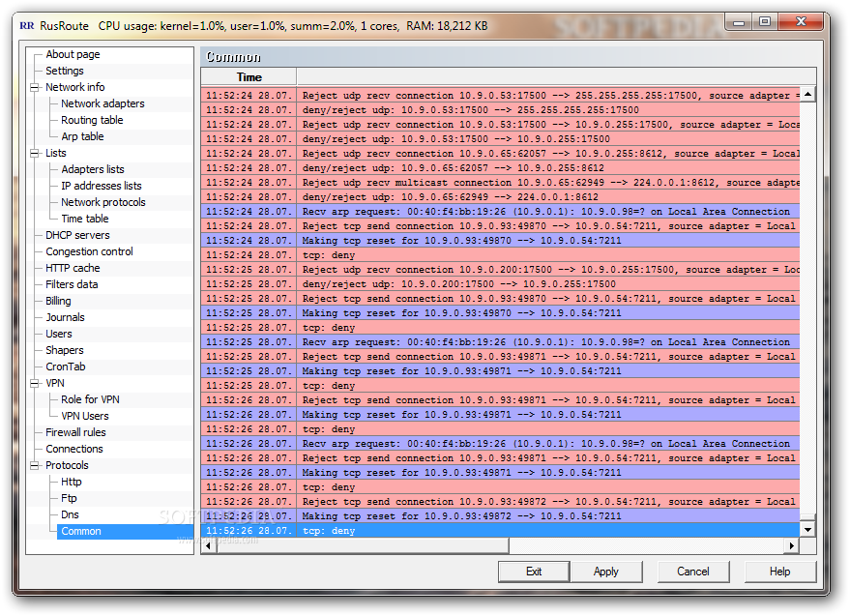Collapse the Lists tree node
The image size is (850, 616).
pos(35,154)
